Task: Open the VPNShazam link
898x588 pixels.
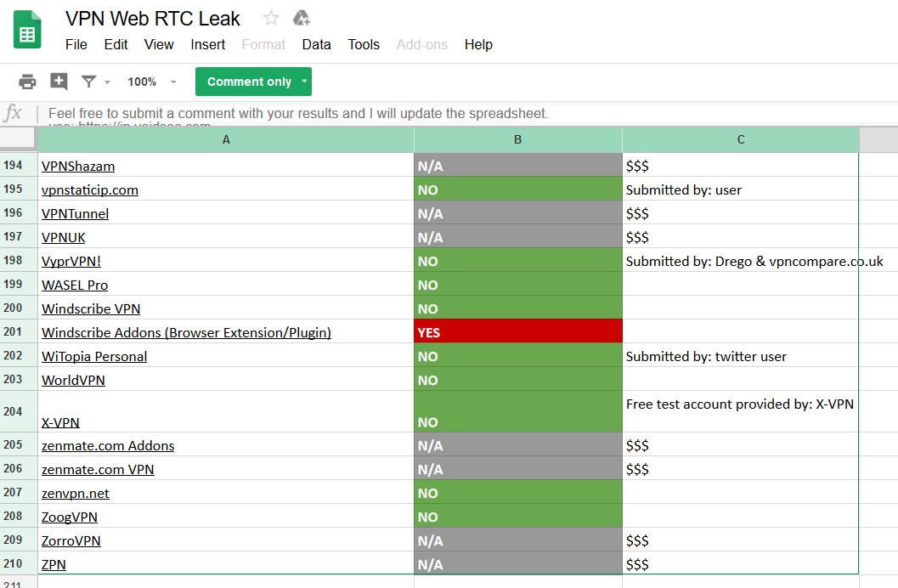Action: pos(78,166)
